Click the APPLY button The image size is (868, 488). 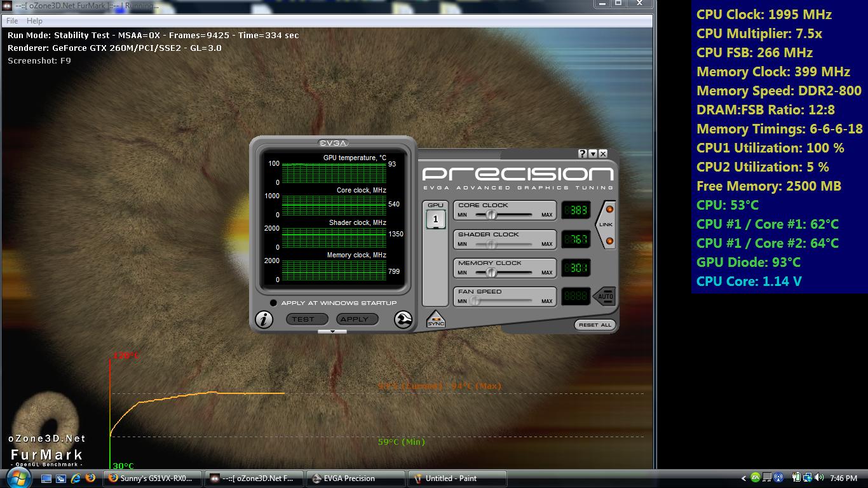pos(358,319)
